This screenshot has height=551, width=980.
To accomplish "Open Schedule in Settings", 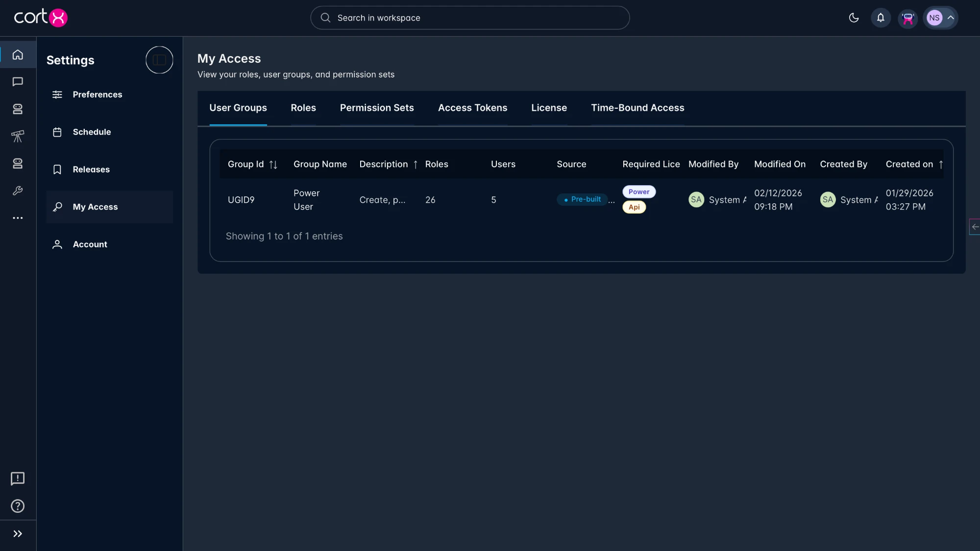I will [x=109, y=132].
